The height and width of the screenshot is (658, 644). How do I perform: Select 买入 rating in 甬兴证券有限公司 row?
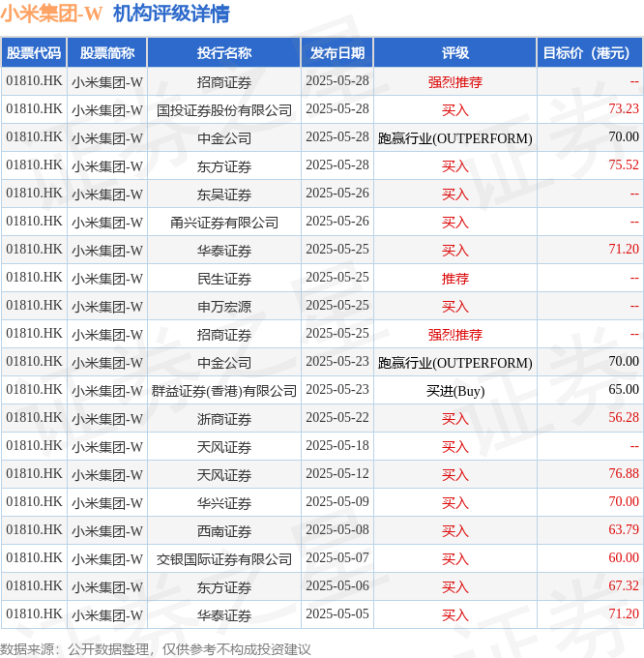(454, 223)
